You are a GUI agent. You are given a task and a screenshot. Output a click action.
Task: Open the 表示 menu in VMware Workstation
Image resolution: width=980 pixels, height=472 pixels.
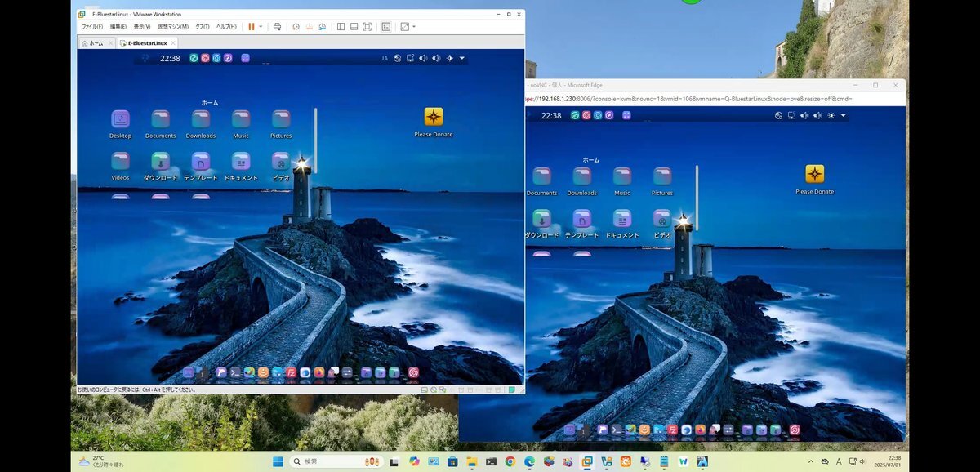(x=141, y=27)
